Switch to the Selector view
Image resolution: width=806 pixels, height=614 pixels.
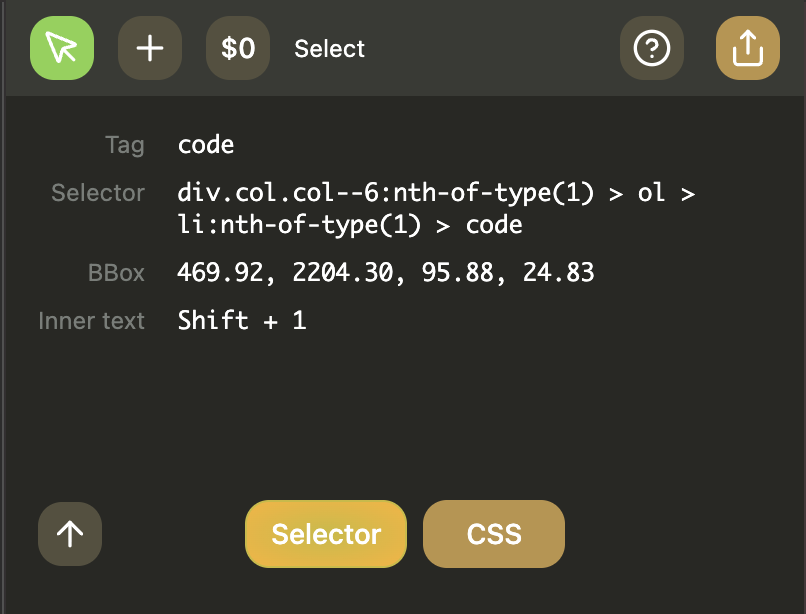pyautogui.click(x=326, y=534)
